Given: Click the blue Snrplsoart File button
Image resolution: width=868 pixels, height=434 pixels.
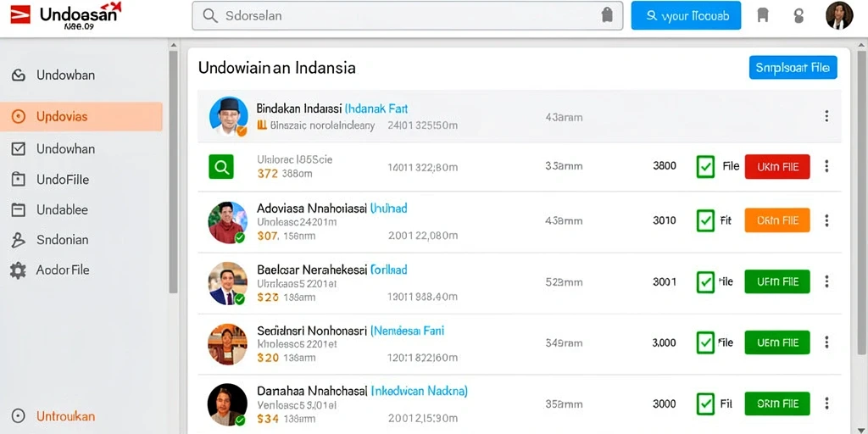Looking at the screenshot, I should tap(793, 68).
